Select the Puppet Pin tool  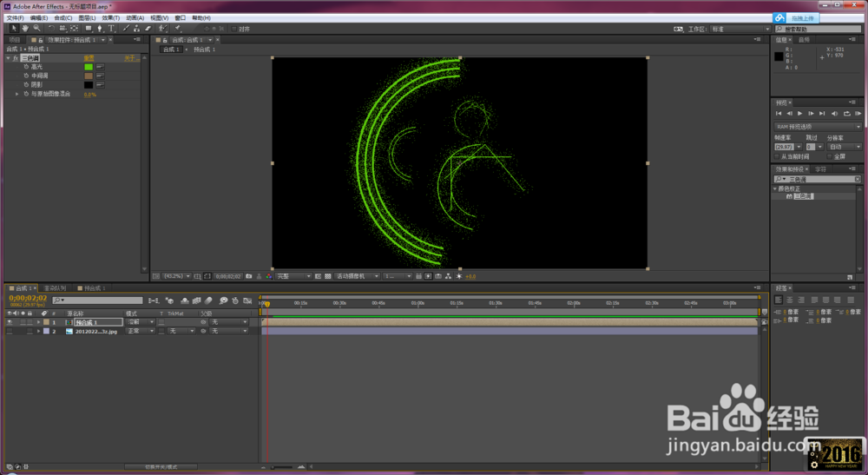pyautogui.click(x=177, y=29)
